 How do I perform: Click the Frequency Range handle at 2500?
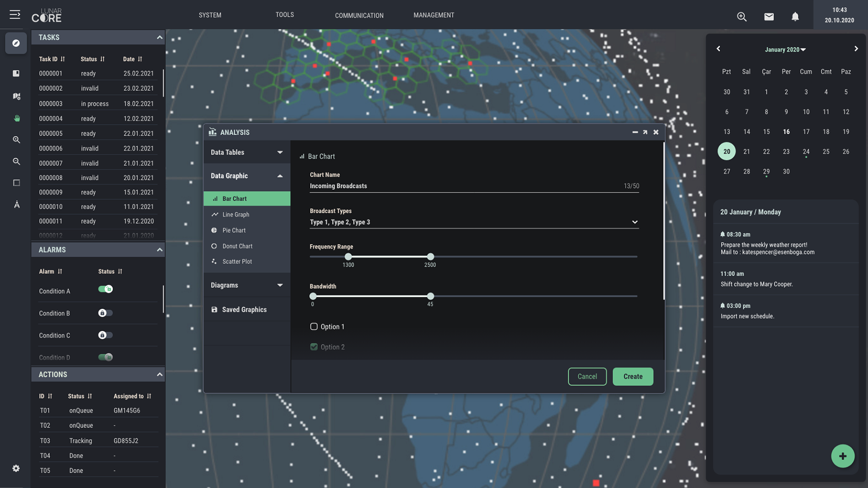coord(430,257)
